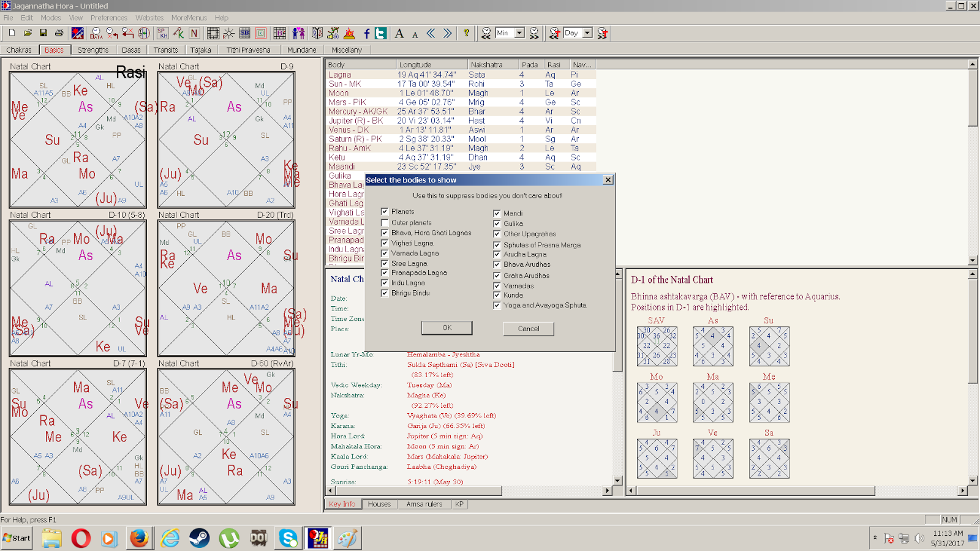The width and height of the screenshot is (980, 551).
Task: Uncheck the Sree Lagna option
Action: click(385, 263)
